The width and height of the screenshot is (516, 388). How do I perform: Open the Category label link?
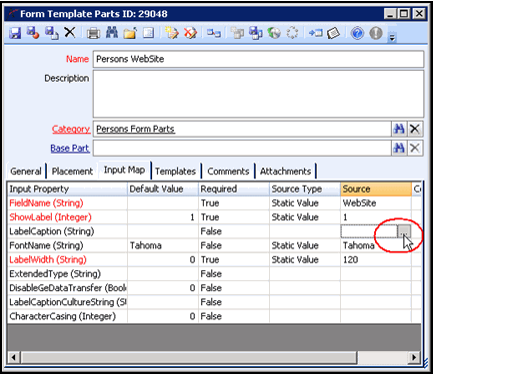tap(71, 129)
